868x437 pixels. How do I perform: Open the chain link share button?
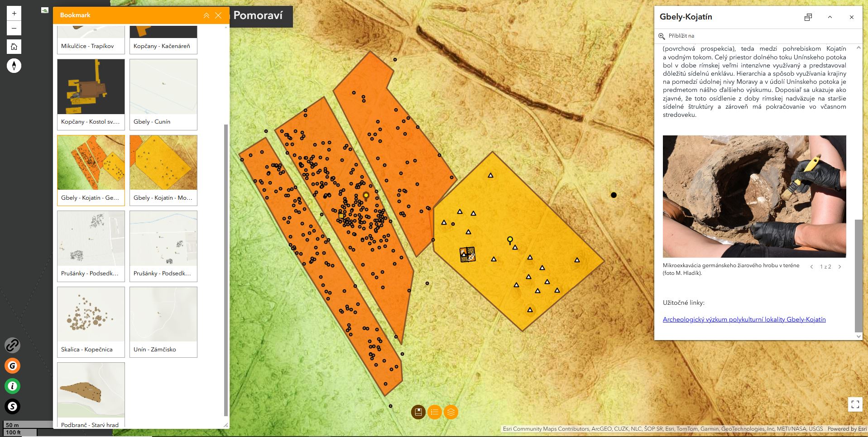(x=12, y=346)
